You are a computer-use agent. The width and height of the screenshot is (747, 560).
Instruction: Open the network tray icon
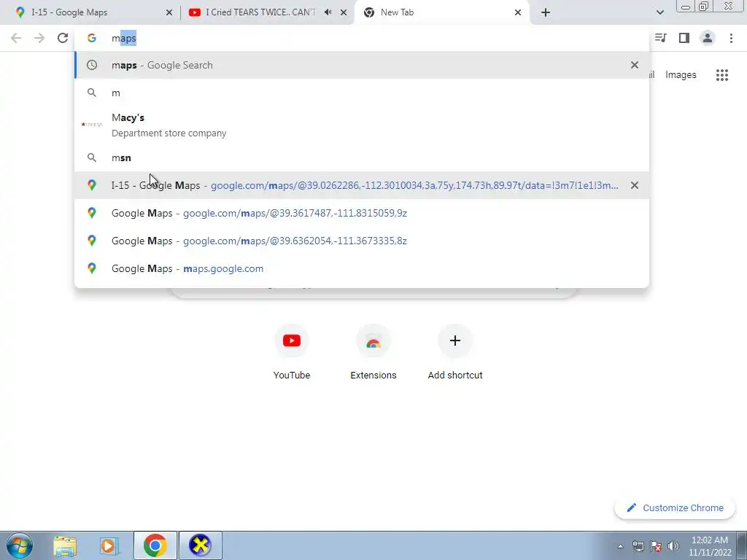(x=638, y=546)
